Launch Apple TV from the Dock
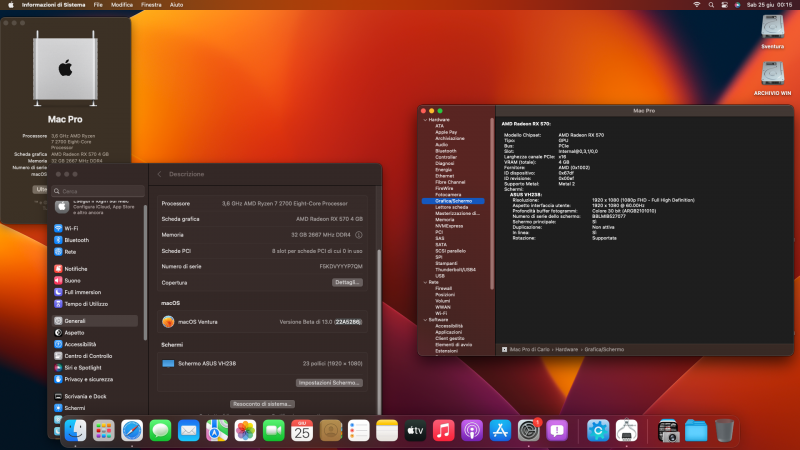 [x=415, y=431]
